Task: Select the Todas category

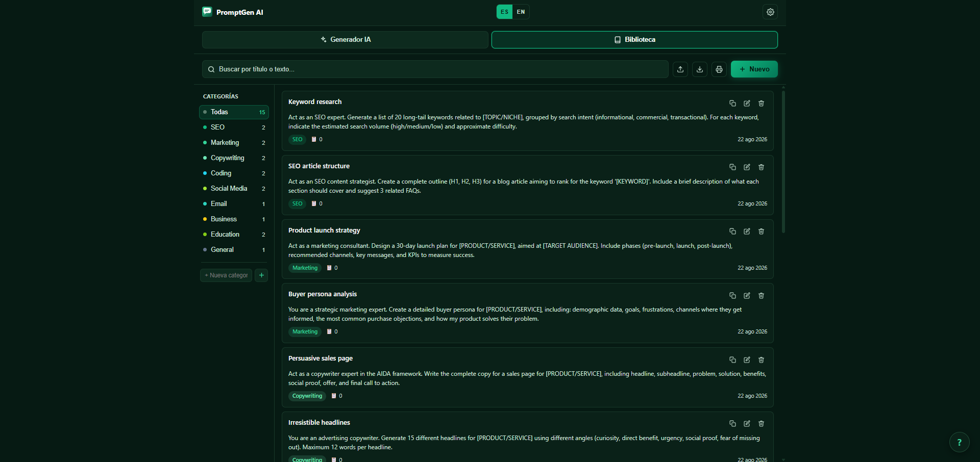Action: pos(234,112)
